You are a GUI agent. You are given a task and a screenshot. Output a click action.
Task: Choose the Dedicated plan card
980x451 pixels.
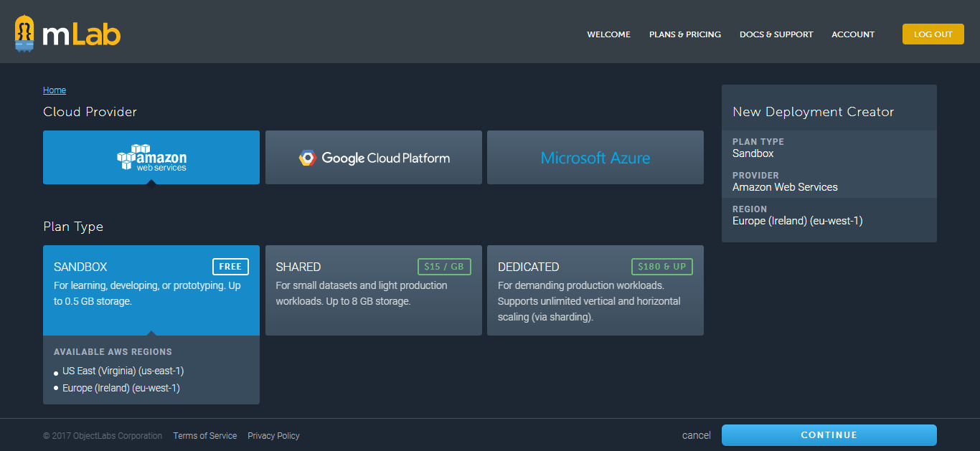[x=595, y=290]
